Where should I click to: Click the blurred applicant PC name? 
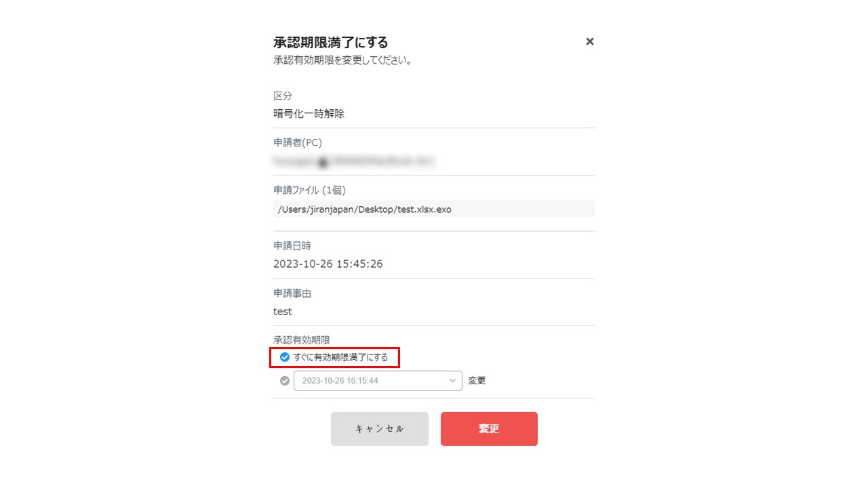coord(353,161)
